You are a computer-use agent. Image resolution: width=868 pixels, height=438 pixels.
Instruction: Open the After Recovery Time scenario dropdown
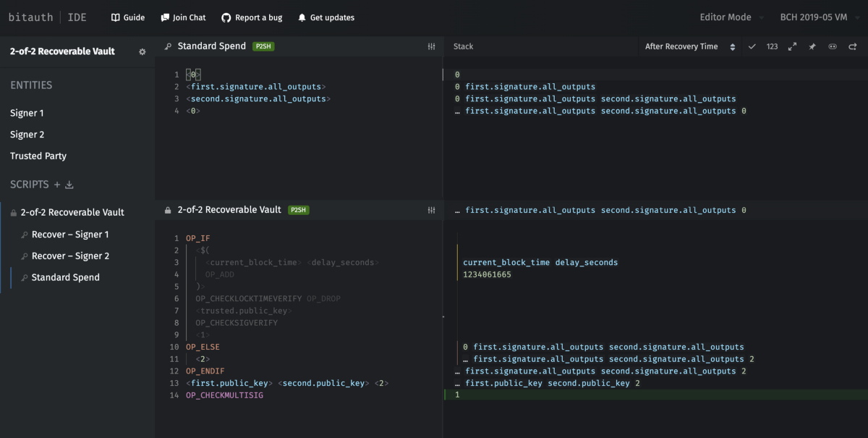tap(687, 46)
